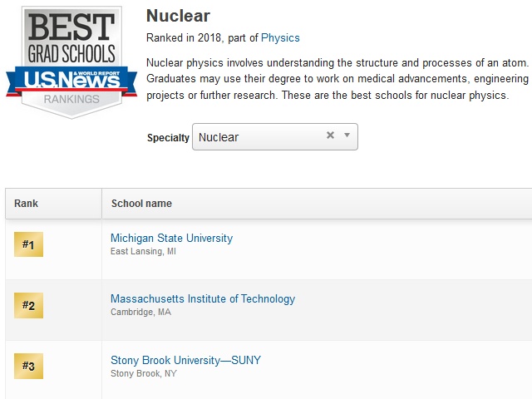This screenshot has height=399, width=532.
Task: Click the Stony Brook, NY location text
Action: coord(144,373)
